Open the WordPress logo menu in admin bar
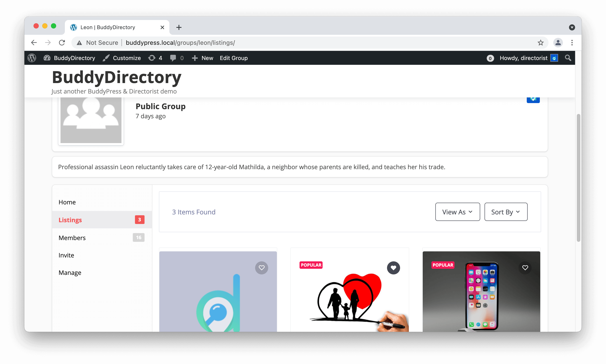This screenshot has height=364, width=606. coord(32,58)
